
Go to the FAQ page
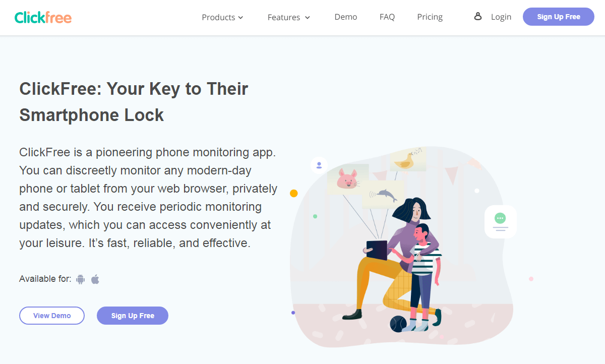(387, 17)
